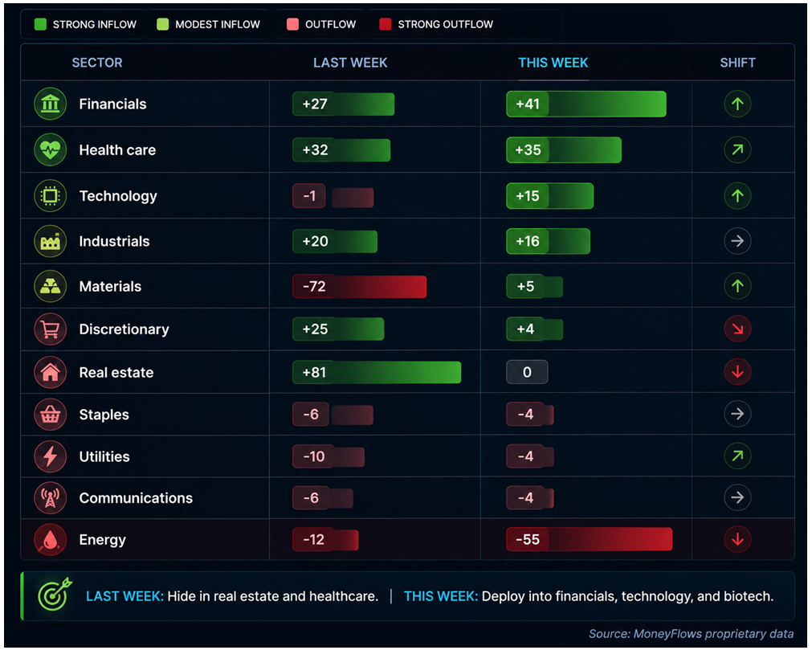Viewport: 812px width, 650px height.
Task: Select the SHIFT column header
Action: pyautogui.click(x=737, y=63)
